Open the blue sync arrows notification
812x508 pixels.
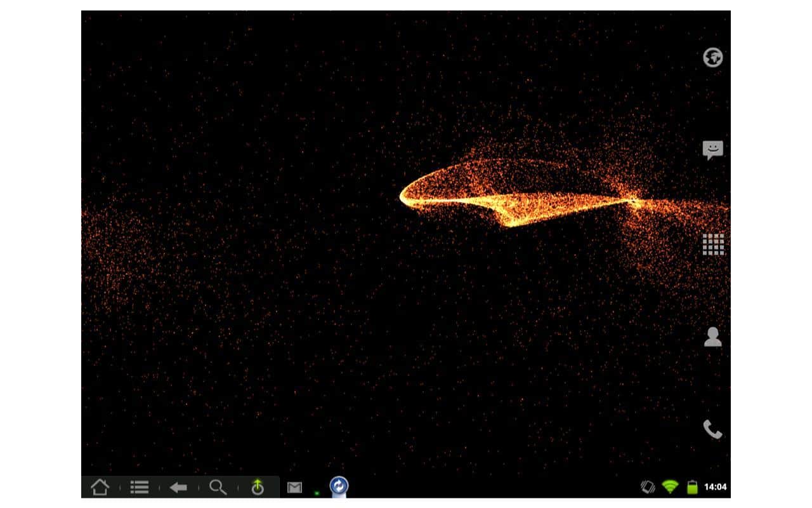339,486
